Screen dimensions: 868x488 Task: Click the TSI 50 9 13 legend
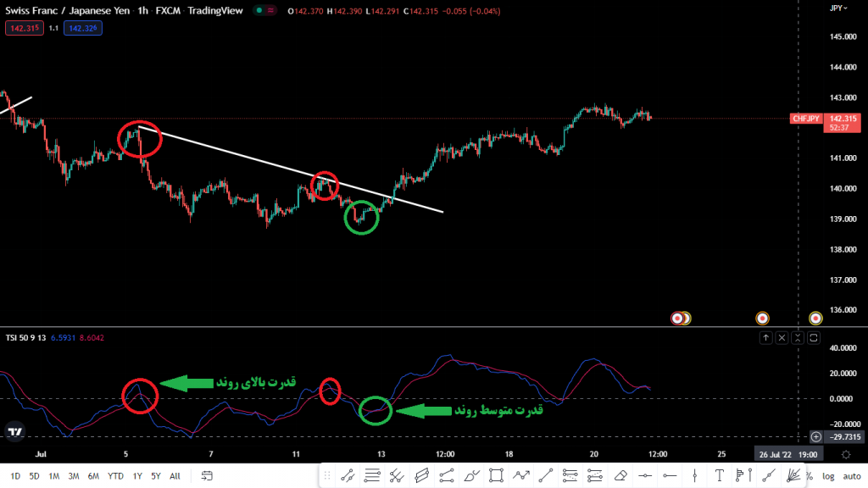click(x=25, y=337)
